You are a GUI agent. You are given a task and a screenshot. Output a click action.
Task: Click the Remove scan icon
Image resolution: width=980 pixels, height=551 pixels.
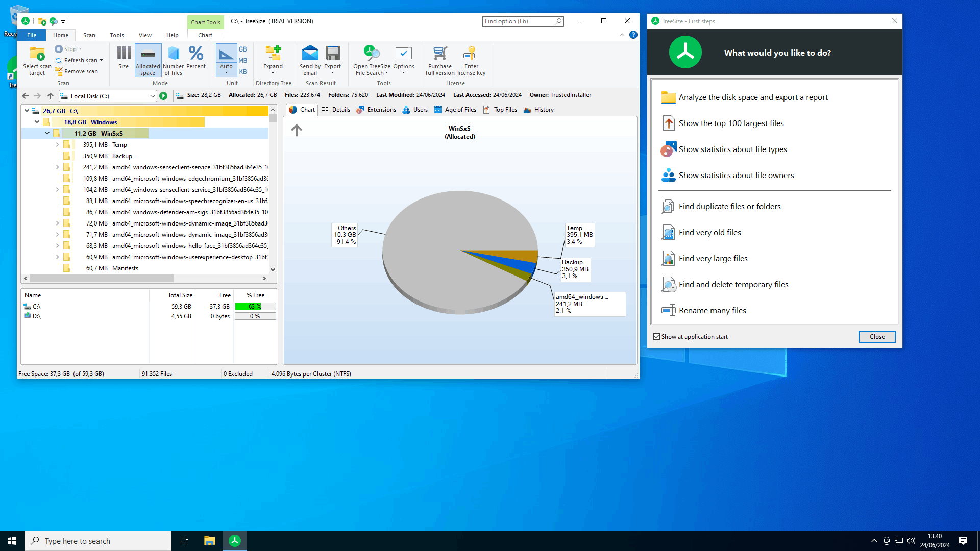pos(59,71)
